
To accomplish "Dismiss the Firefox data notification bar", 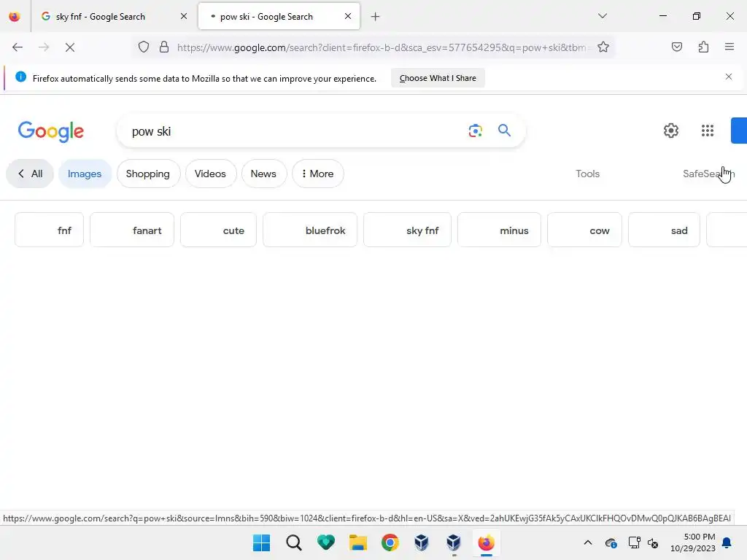I will 729,77.
